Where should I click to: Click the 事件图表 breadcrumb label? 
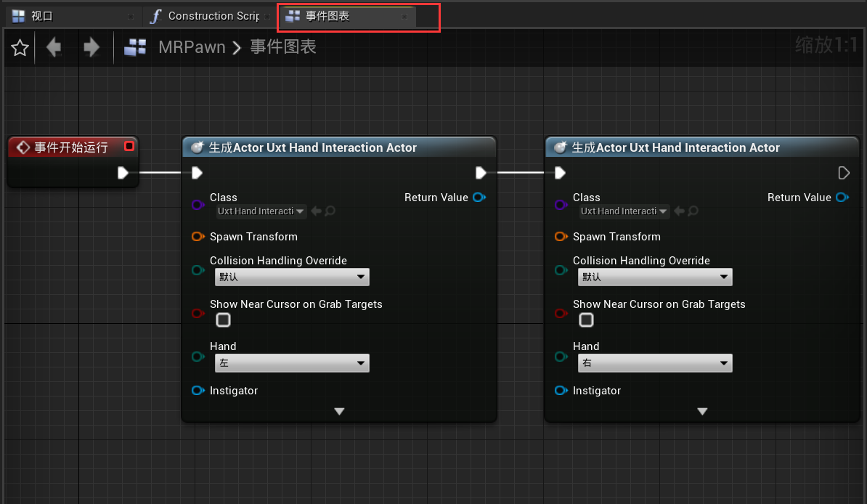pyautogui.click(x=283, y=48)
